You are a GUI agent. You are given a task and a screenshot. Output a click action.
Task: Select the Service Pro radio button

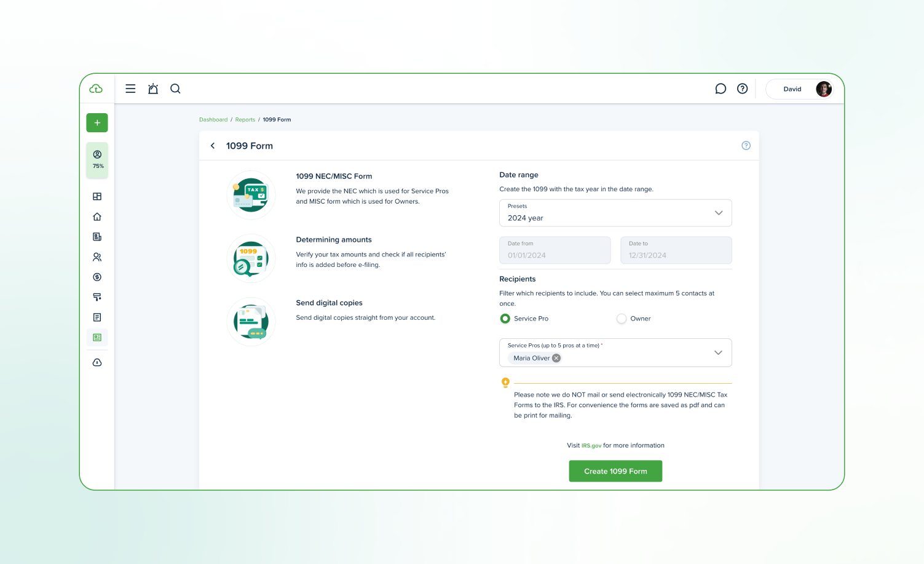[505, 319]
